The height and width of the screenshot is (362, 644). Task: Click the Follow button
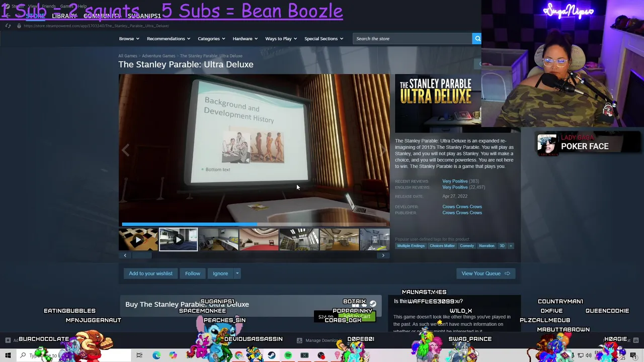(192, 274)
